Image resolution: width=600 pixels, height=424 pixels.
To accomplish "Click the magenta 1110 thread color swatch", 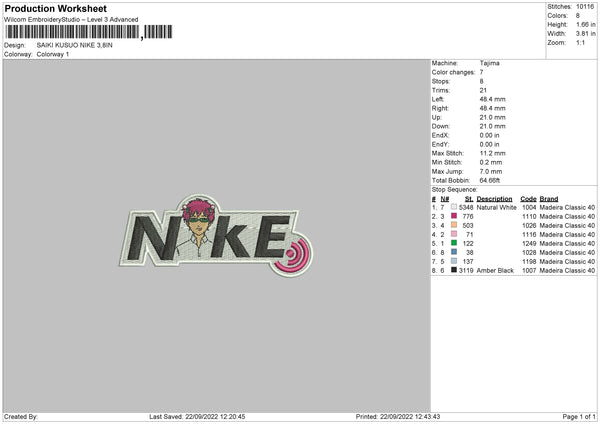I will 454,216.
